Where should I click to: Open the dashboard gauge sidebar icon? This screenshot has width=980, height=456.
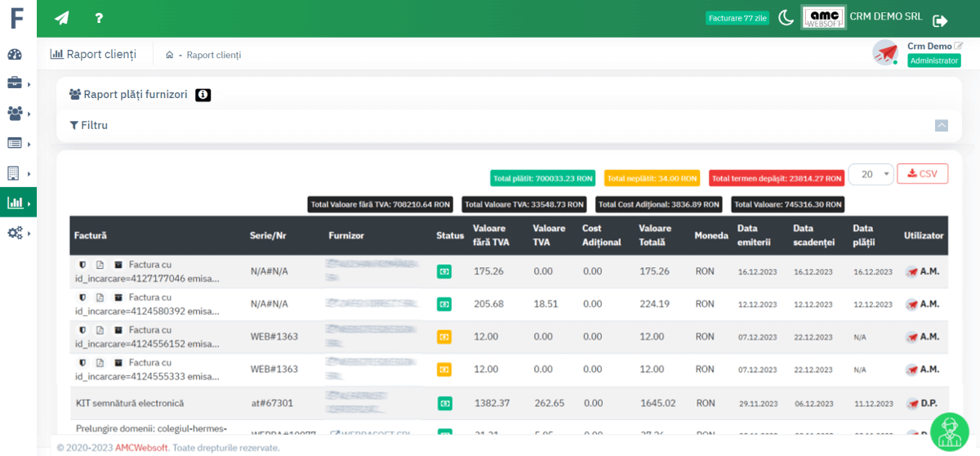[x=15, y=55]
